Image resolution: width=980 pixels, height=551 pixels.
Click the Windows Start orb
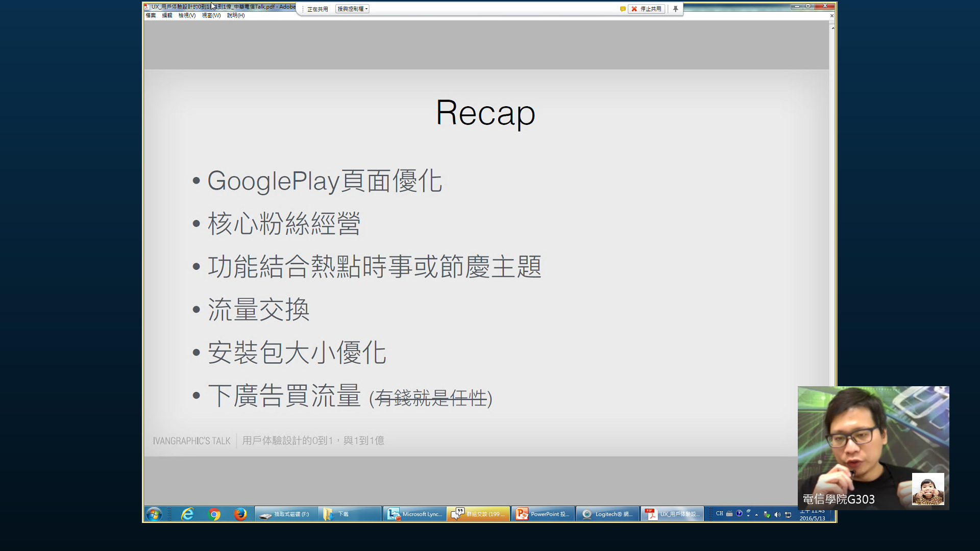pyautogui.click(x=154, y=514)
